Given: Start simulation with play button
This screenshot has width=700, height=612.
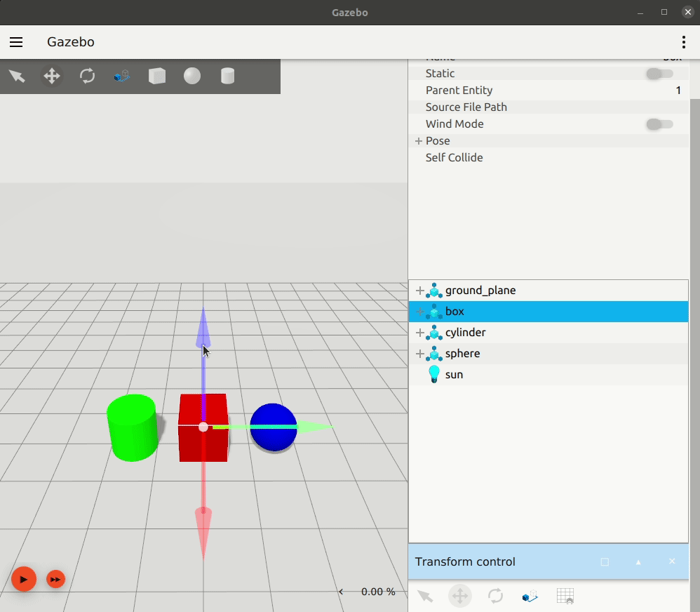Looking at the screenshot, I should [24, 579].
